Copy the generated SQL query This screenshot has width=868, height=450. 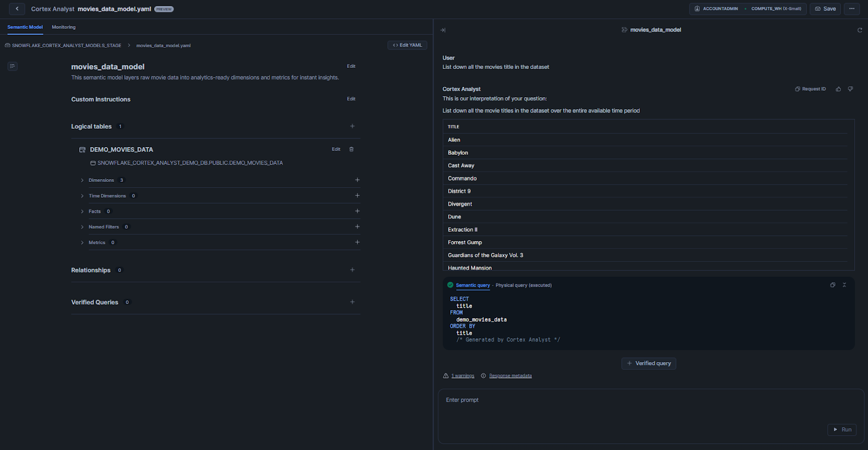pyautogui.click(x=833, y=284)
